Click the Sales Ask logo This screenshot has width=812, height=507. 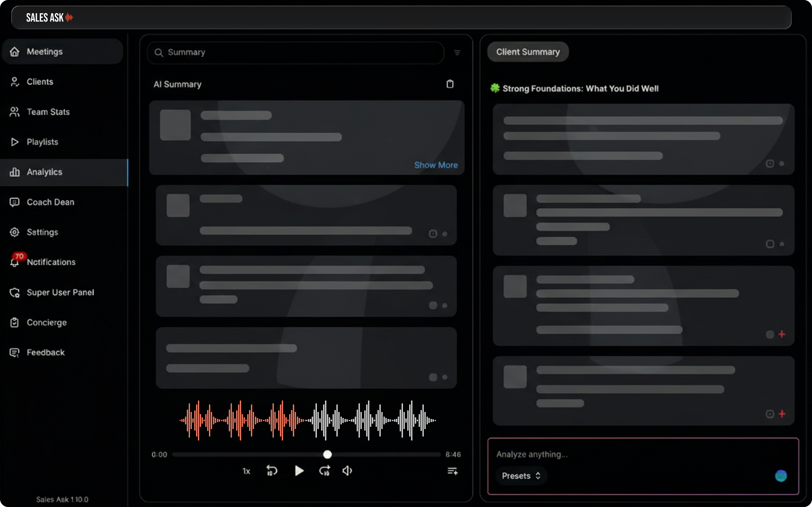click(x=49, y=17)
